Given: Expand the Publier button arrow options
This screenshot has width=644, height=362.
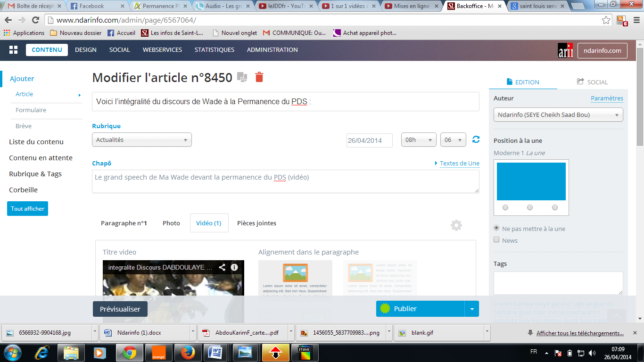Looking at the screenshot, I should point(472,309).
